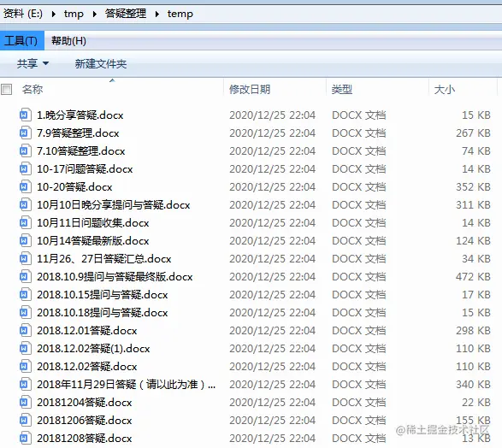
Task: Select file name 10月11日问题收集.docx
Action: pos(93,223)
